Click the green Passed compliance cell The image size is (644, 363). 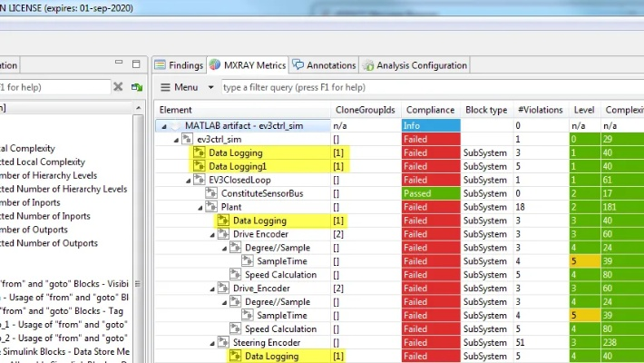[429, 193]
